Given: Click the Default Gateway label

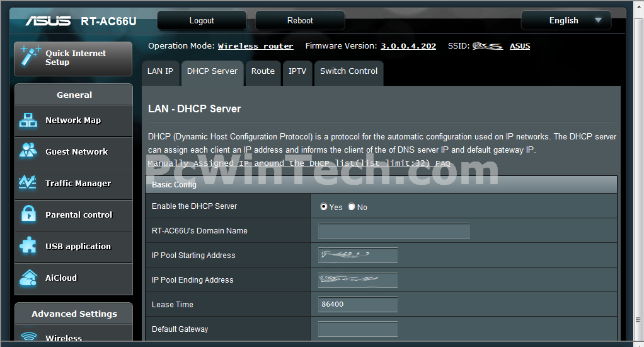Looking at the screenshot, I should tap(180, 329).
